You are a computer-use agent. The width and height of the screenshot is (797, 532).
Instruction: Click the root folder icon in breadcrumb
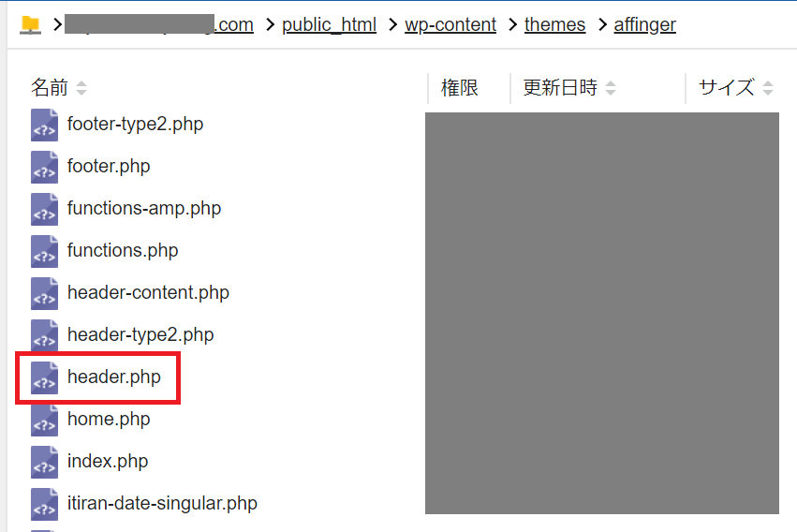point(30,24)
